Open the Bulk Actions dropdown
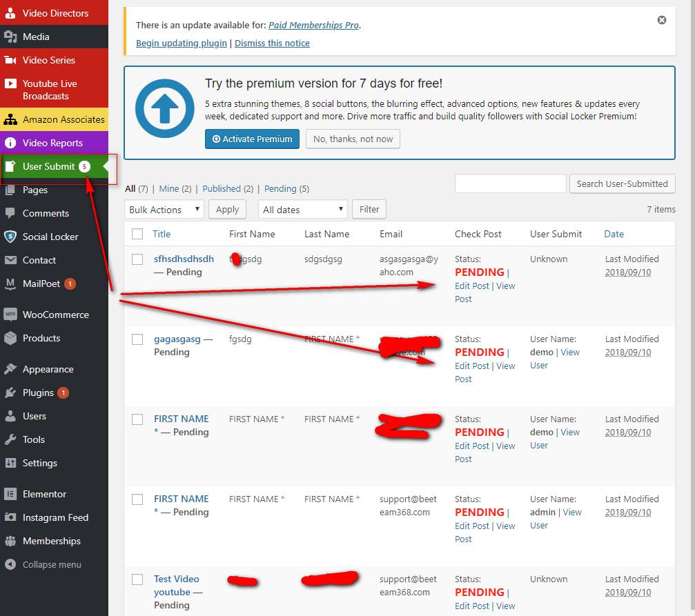 click(x=164, y=210)
